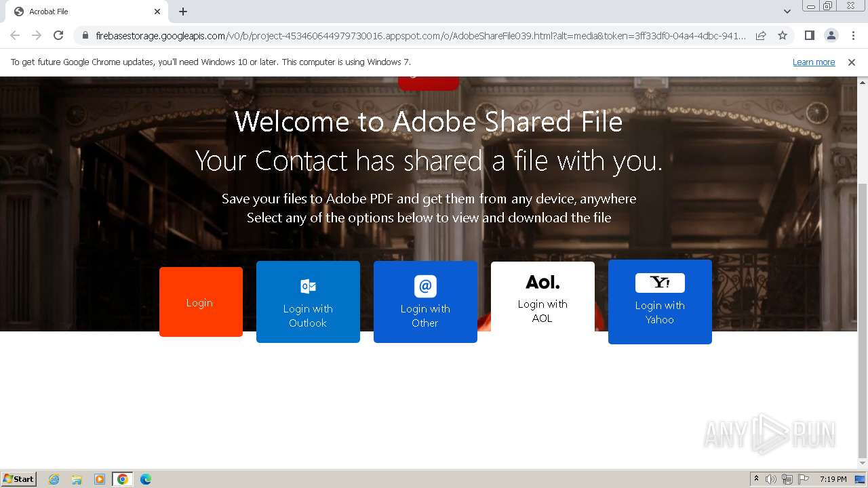Close the Acrobat File tab
The height and width of the screenshot is (488, 868).
pos(157,12)
